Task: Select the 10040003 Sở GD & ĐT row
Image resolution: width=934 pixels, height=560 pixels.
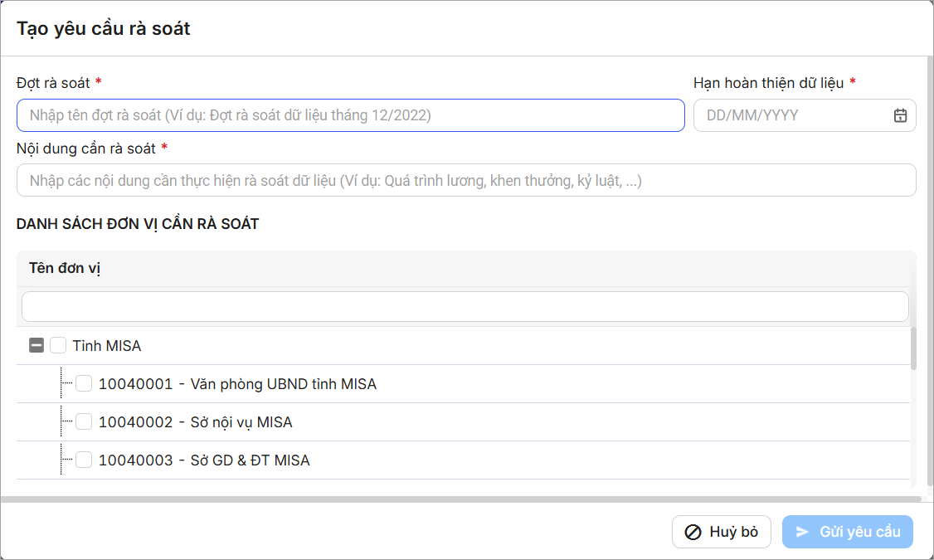Action: (204, 460)
